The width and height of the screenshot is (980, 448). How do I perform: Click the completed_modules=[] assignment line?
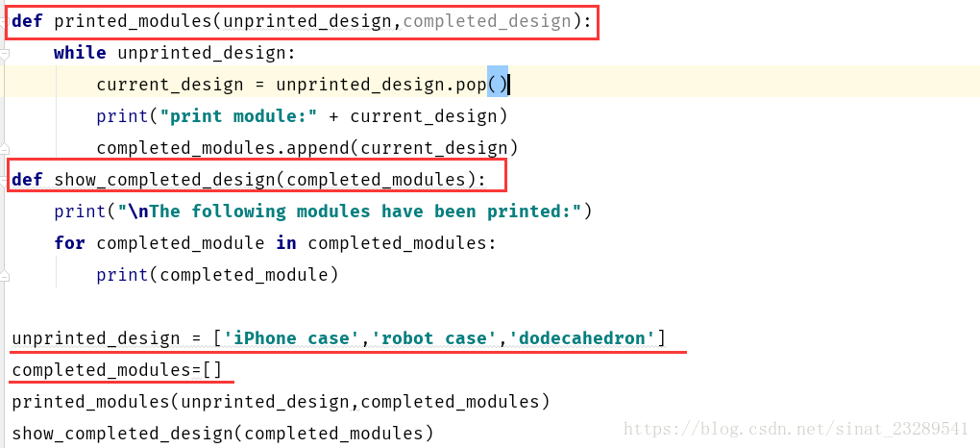(x=117, y=370)
